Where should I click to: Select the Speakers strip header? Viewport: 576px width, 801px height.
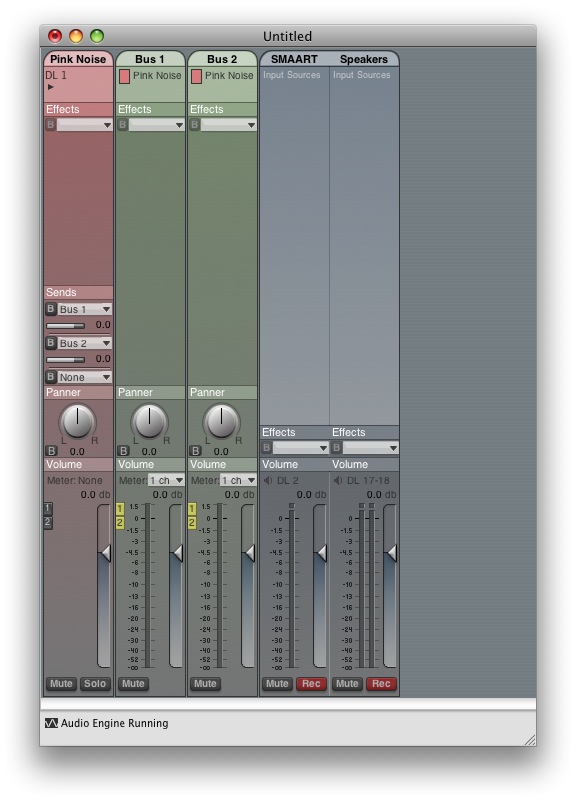tap(364, 59)
